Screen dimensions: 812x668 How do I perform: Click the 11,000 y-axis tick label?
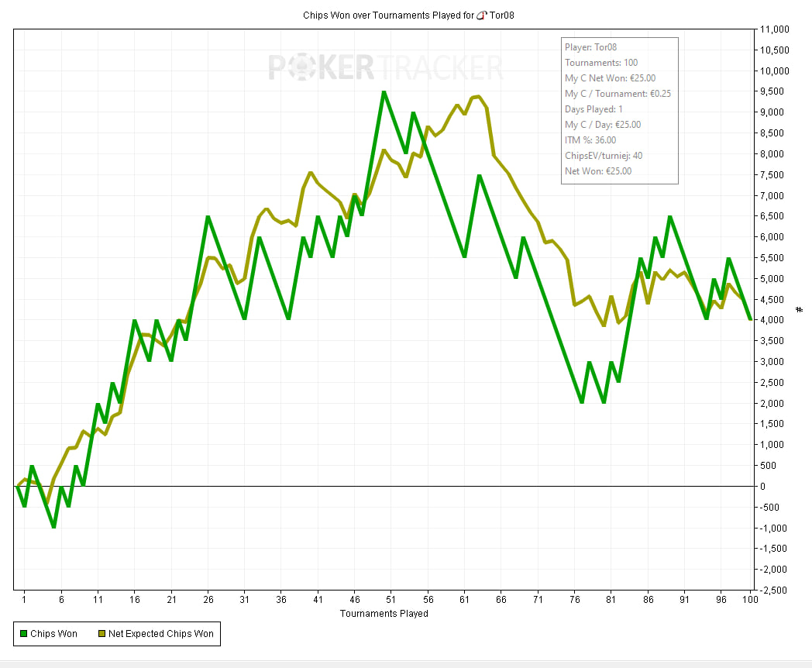[x=774, y=29]
